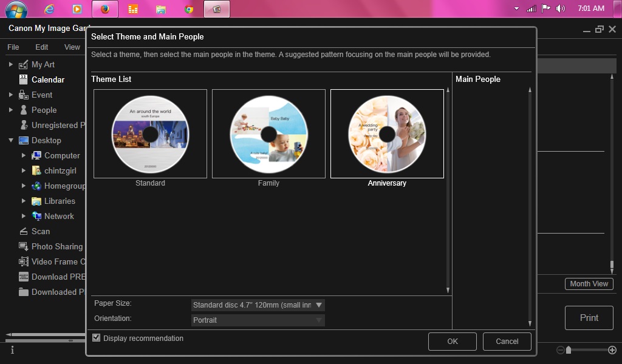
Task: Click the My Art icon
Action: click(x=24, y=64)
